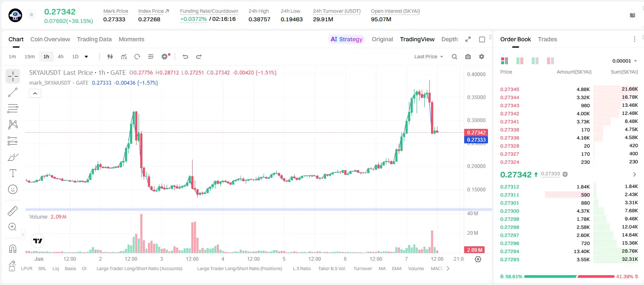Open the TradingView logo
The height and width of the screenshot is (285, 644).
(38, 241)
